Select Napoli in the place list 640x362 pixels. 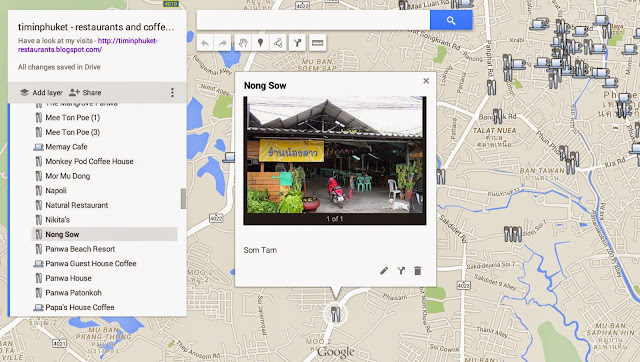point(104,191)
